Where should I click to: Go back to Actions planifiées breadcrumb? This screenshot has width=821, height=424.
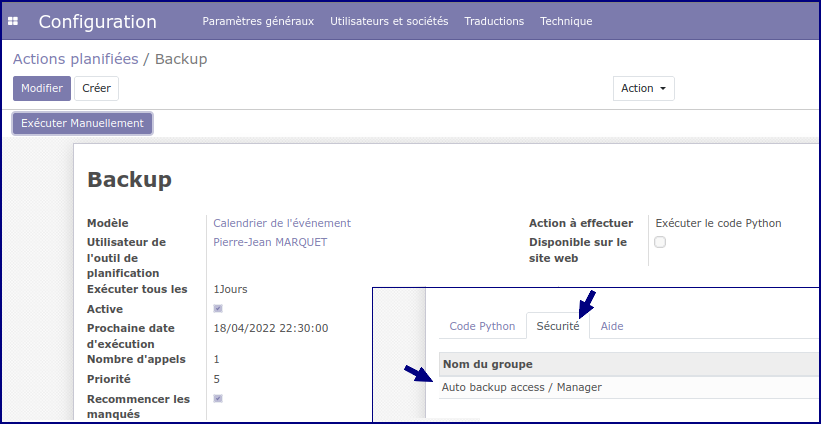click(75, 59)
